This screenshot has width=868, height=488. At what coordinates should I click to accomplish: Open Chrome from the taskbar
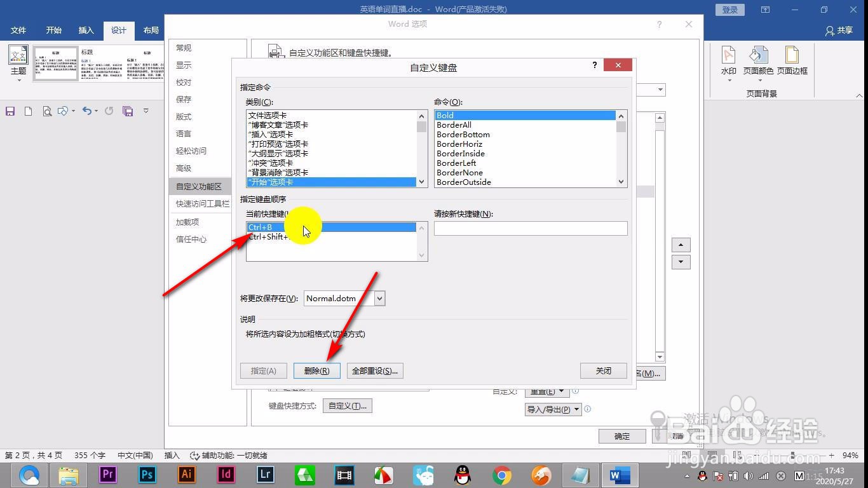pos(502,475)
